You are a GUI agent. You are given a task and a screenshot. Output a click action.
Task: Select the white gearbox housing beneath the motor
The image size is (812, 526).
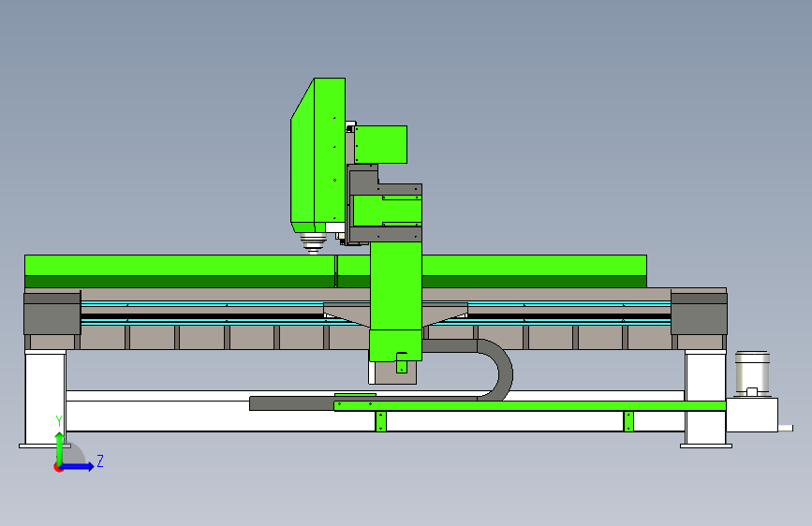[x=752, y=415]
